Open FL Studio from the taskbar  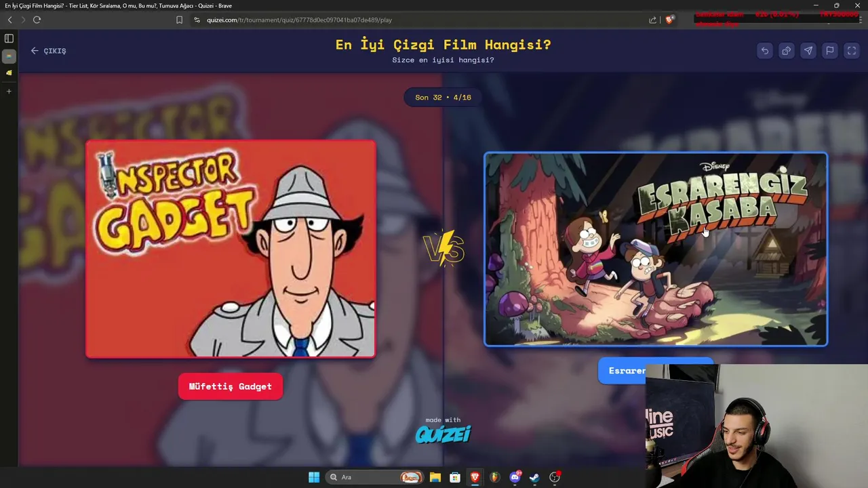(x=495, y=477)
